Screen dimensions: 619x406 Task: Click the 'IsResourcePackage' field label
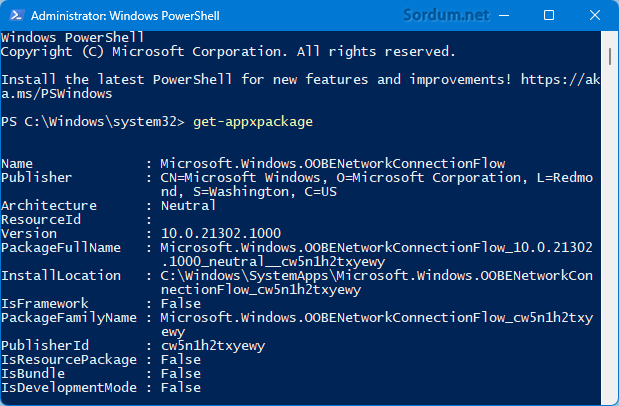[69, 360]
